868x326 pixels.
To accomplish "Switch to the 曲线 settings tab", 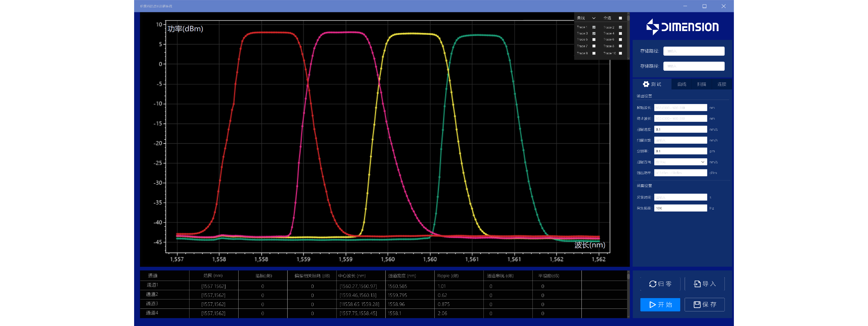I will click(x=682, y=84).
